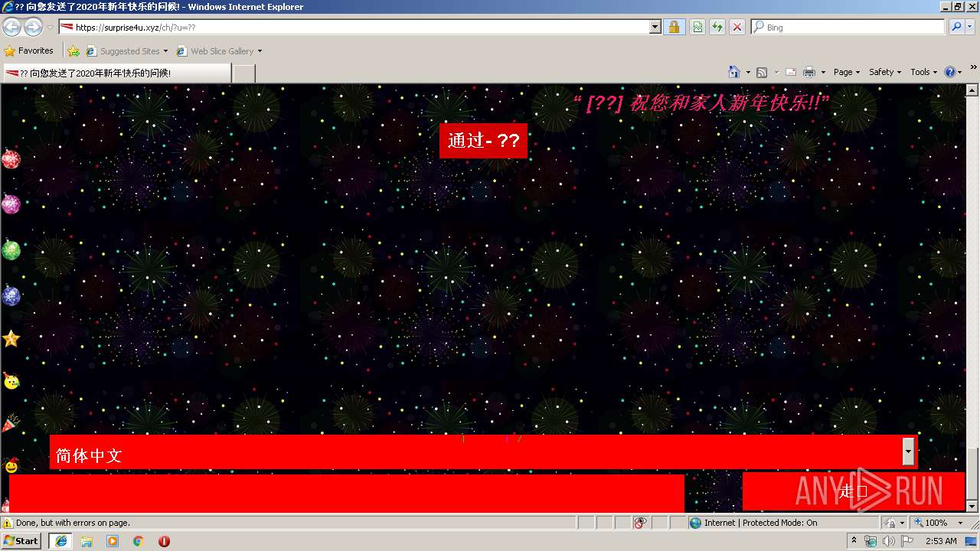Open Windows Explorer from the taskbar
980x551 pixels.
click(x=87, y=541)
